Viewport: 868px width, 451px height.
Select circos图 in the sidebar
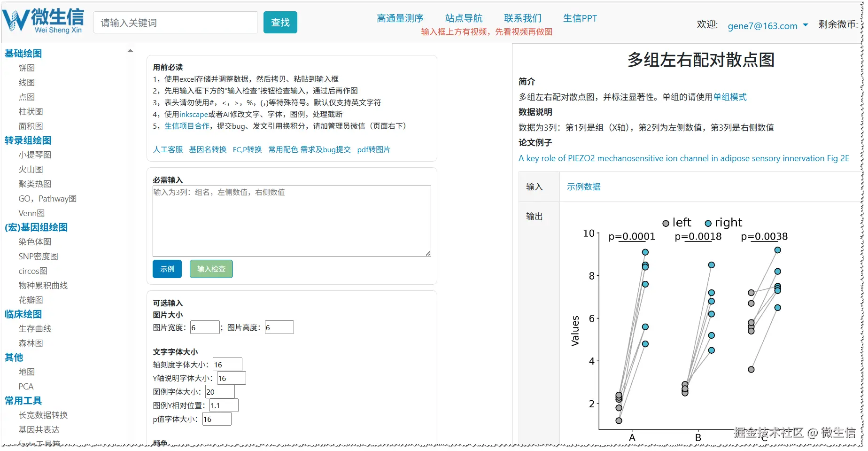click(33, 271)
